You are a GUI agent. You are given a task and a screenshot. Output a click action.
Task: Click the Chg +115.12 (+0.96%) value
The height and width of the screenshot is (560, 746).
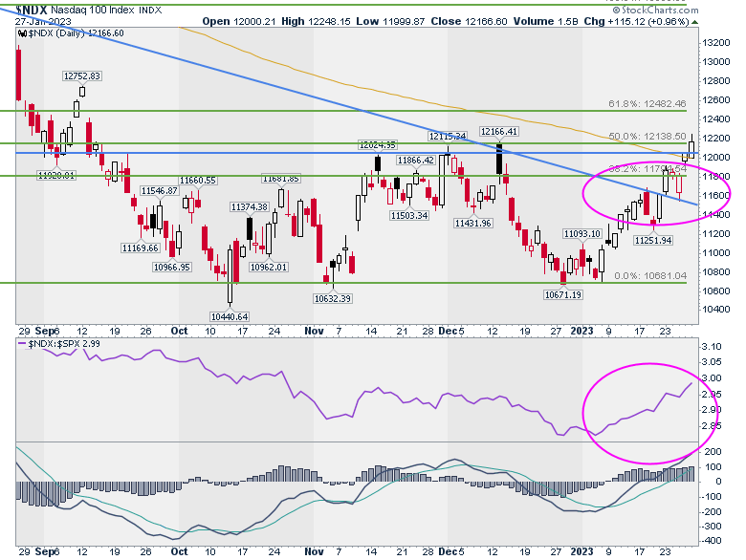637,21
